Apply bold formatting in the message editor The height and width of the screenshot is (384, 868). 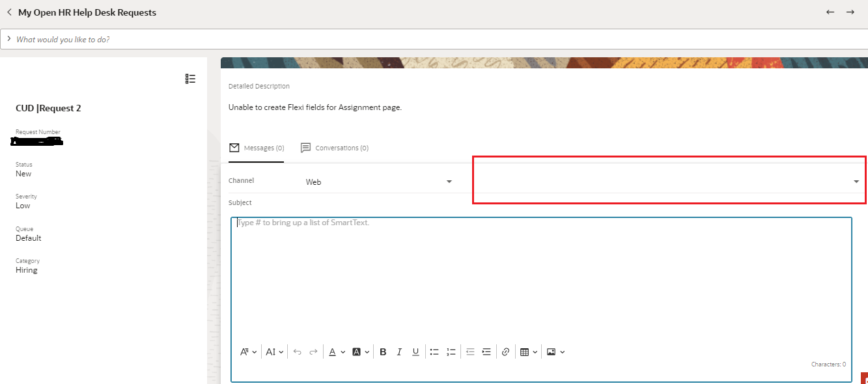pyautogui.click(x=383, y=351)
